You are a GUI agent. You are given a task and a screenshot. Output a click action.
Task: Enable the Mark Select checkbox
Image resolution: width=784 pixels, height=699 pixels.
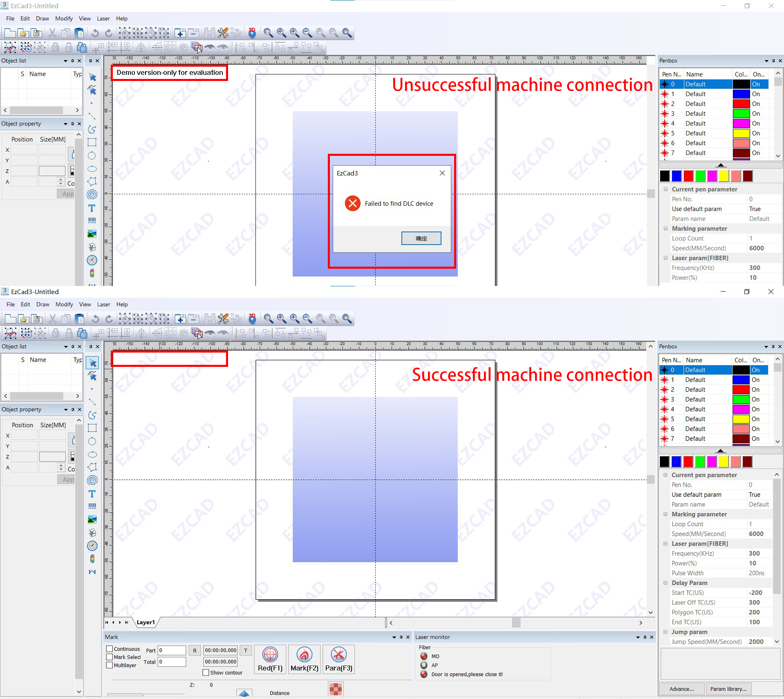[x=110, y=657]
